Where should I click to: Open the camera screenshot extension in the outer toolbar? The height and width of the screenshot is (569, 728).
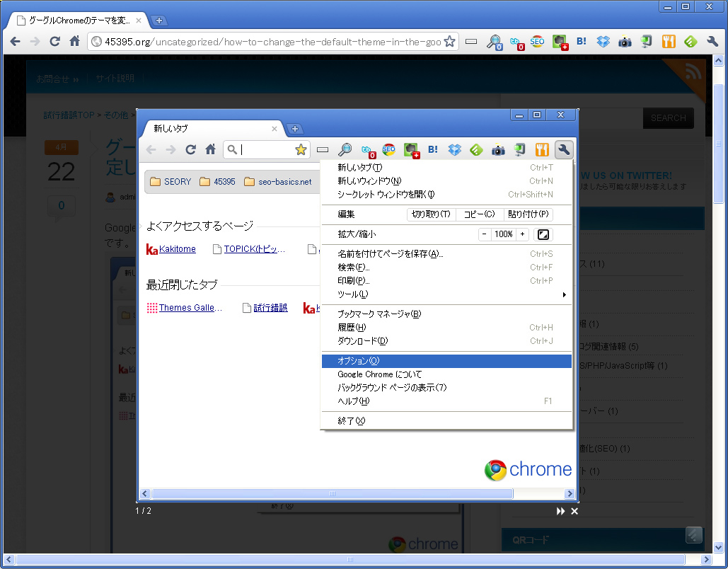(x=625, y=42)
